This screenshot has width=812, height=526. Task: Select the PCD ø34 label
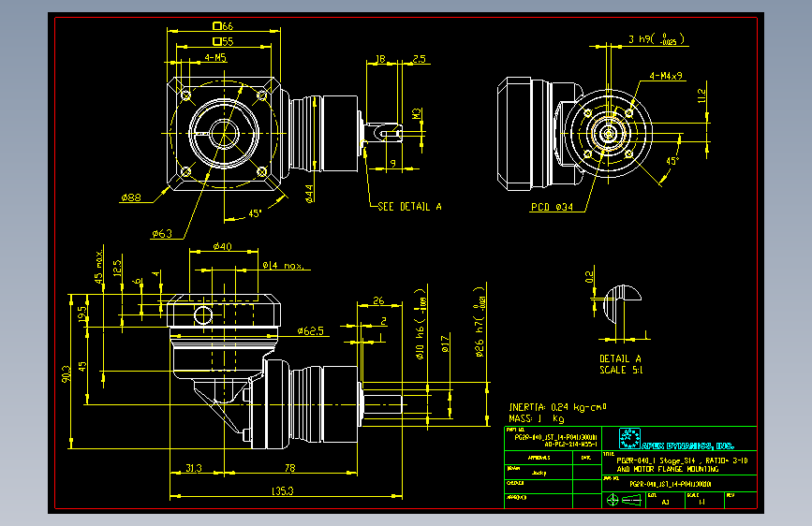click(552, 207)
